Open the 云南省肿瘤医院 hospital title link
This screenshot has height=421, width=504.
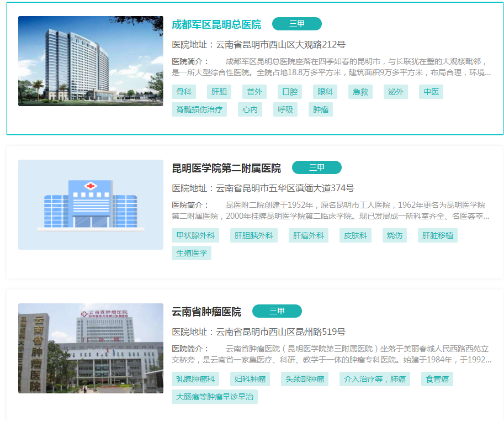pos(206,312)
